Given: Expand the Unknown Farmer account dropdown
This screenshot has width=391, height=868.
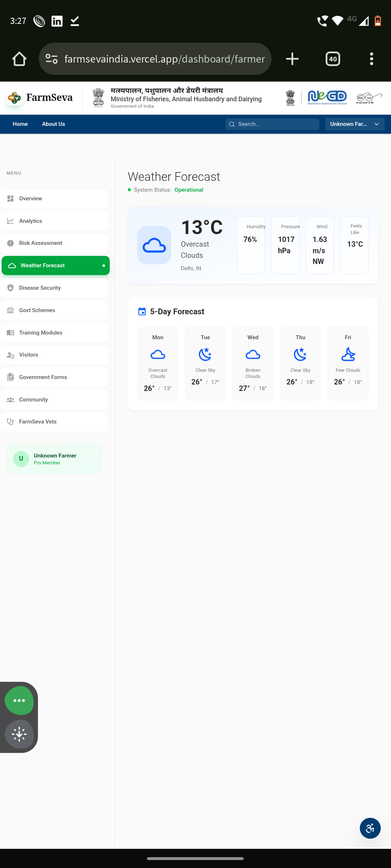Looking at the screenshot, I should coord(355,124).
